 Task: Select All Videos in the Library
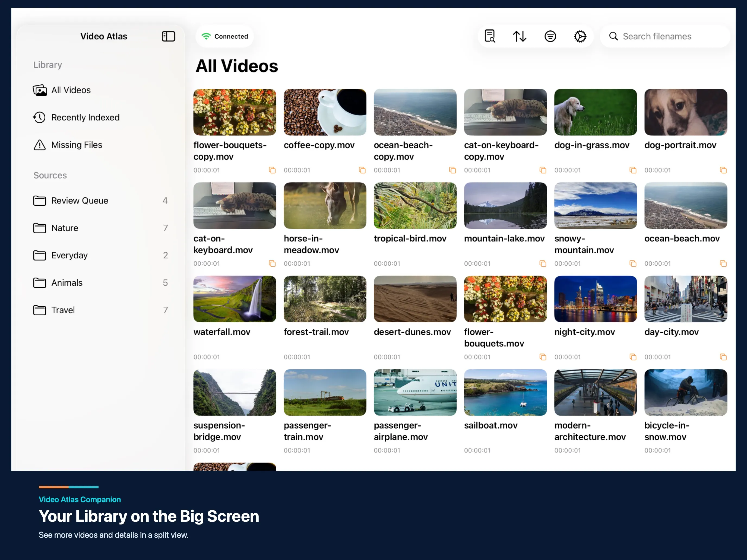[x=101, y=90]
